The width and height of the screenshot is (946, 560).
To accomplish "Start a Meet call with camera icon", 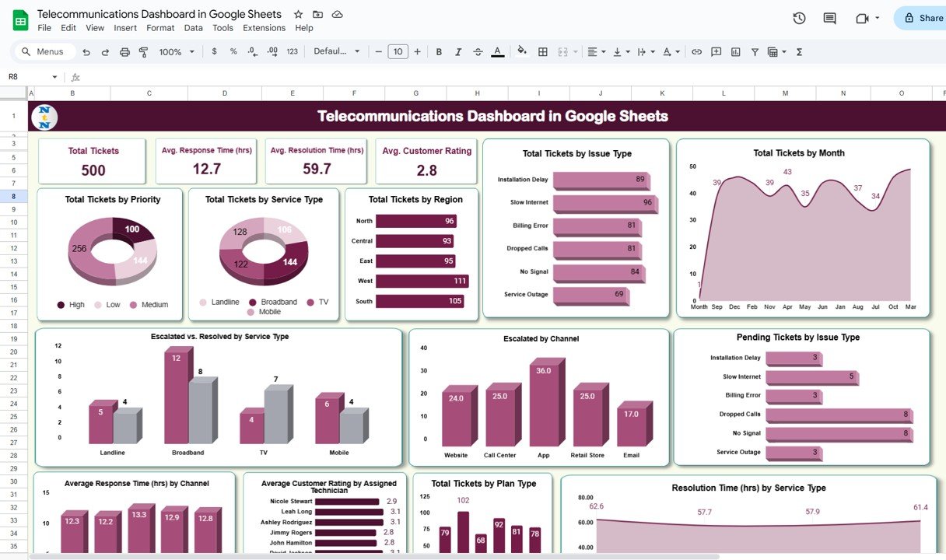I will pyautogui.click(x=862, y=19).
